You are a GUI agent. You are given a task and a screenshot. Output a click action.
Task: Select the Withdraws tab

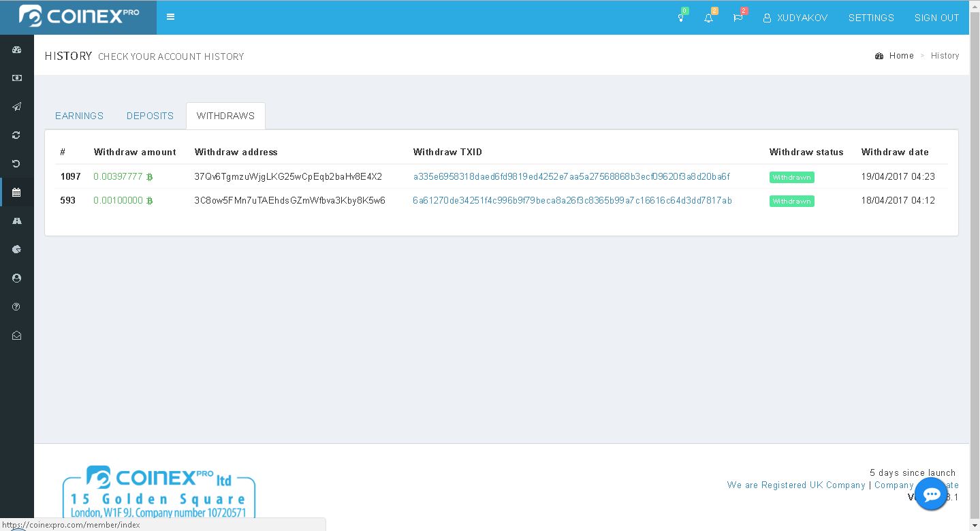coord(225,116)
